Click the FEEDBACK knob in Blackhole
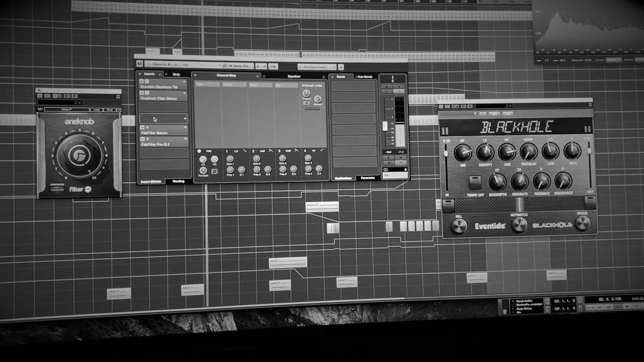This screenshot has width=644, height=362. [x=541, y=180]
